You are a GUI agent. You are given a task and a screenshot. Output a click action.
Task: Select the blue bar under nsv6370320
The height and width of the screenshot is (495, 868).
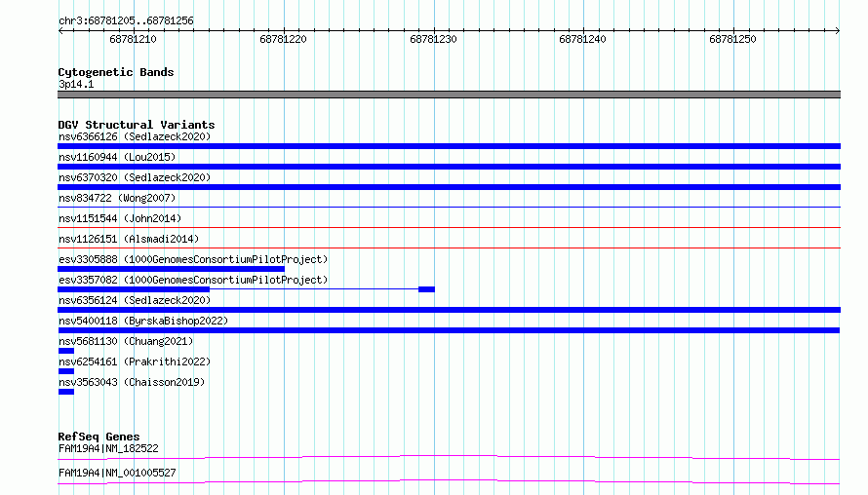pos(449,187)
